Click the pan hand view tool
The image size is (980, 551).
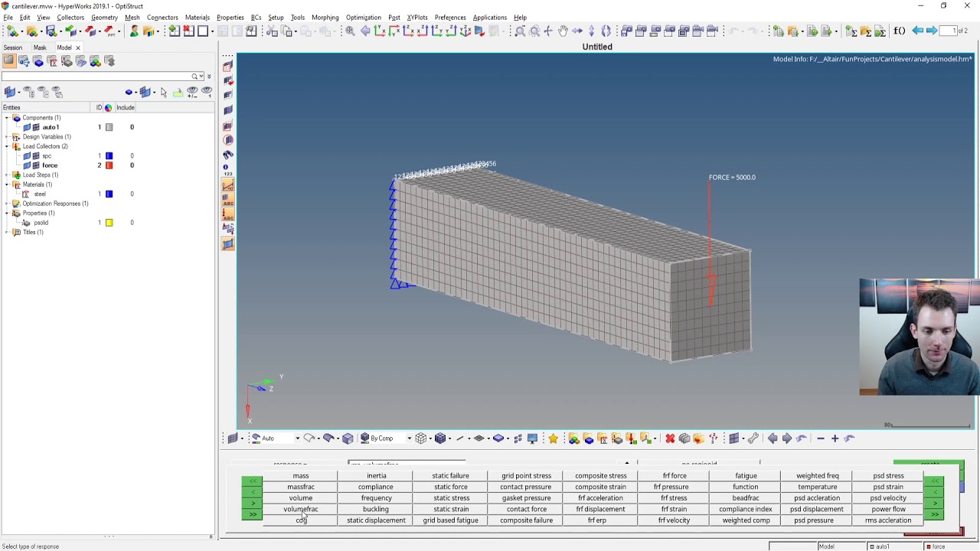pos(563,31)
